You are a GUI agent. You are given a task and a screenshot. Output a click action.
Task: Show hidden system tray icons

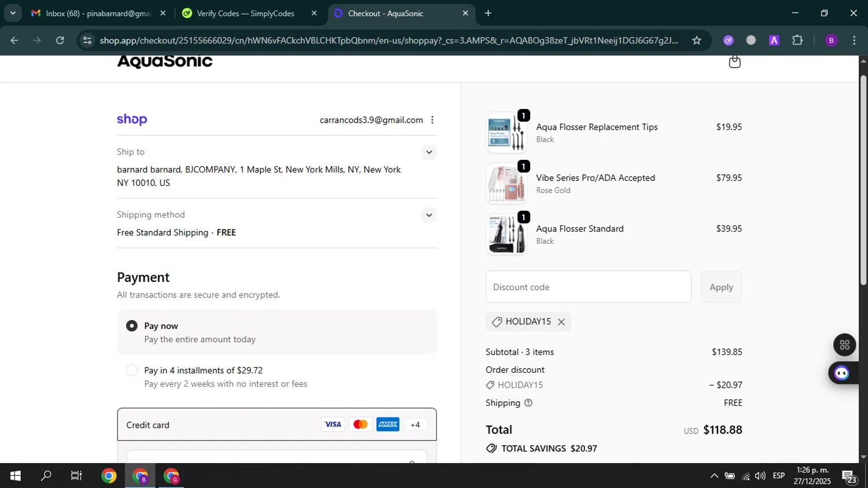(714, 476)
